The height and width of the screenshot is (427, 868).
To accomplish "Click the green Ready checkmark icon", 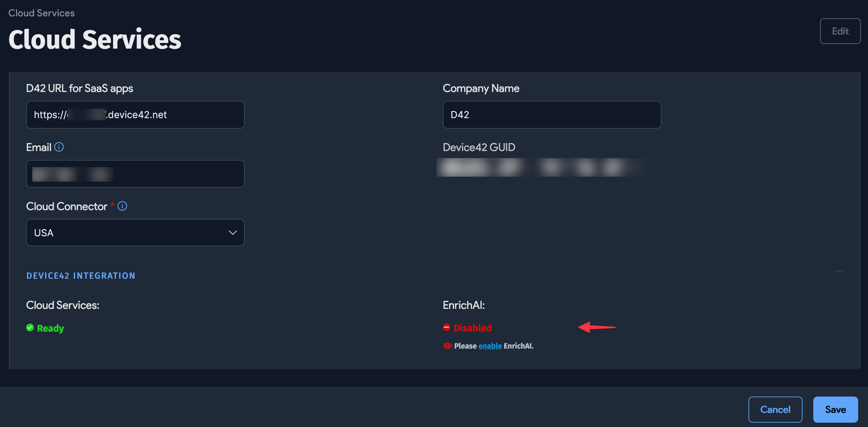I will (x=30, y=328).
